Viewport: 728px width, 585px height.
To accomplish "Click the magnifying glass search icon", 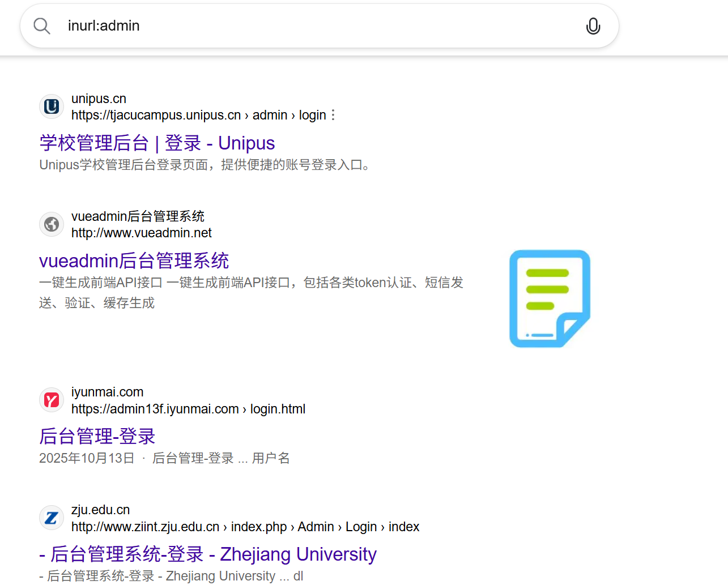I will [42, 26].
